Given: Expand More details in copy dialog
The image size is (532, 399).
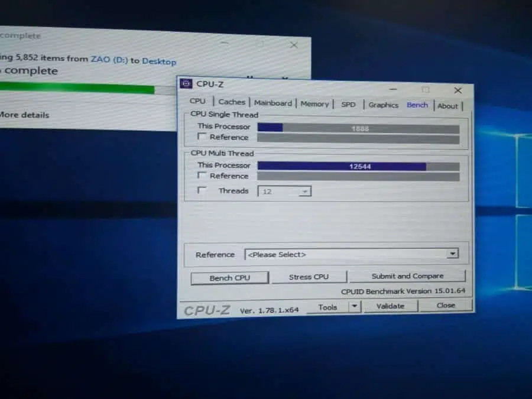Looking at the screenshot, I should (x=24, y=115).
